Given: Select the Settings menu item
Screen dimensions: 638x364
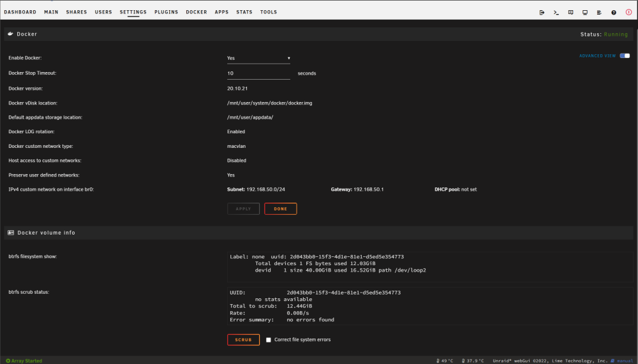Looking at the screenshot, I should point(133,12).
